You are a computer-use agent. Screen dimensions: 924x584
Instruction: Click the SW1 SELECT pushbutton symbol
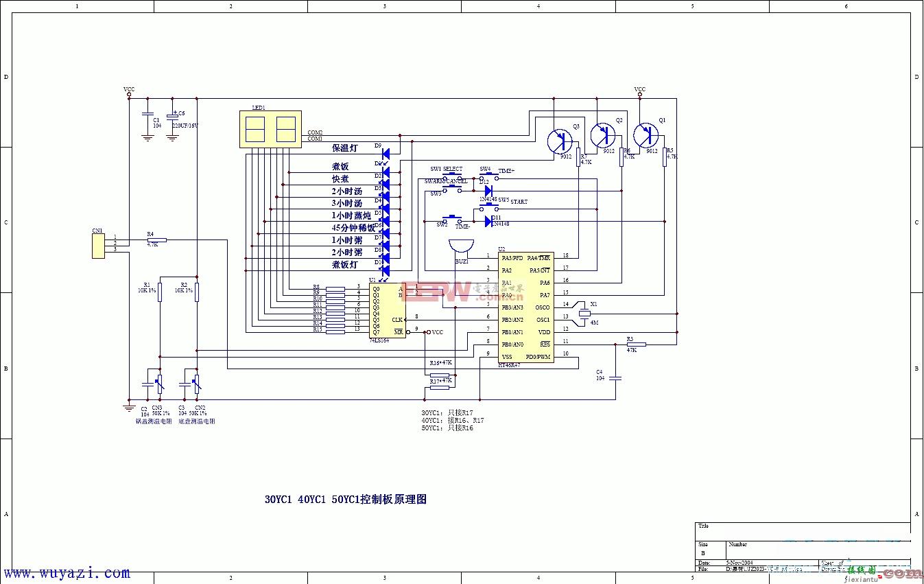[x=451, y=177]
